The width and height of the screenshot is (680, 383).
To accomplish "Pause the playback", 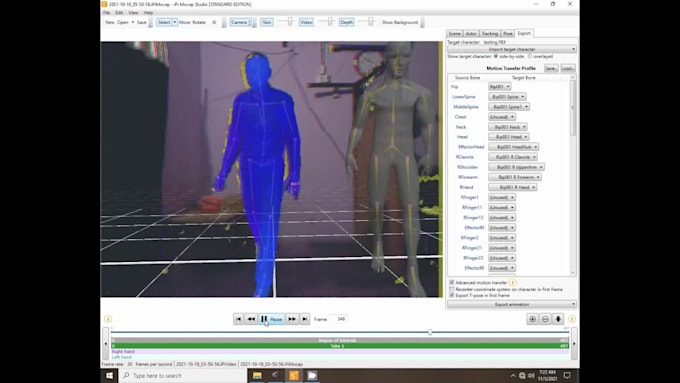I will (272, 319).
